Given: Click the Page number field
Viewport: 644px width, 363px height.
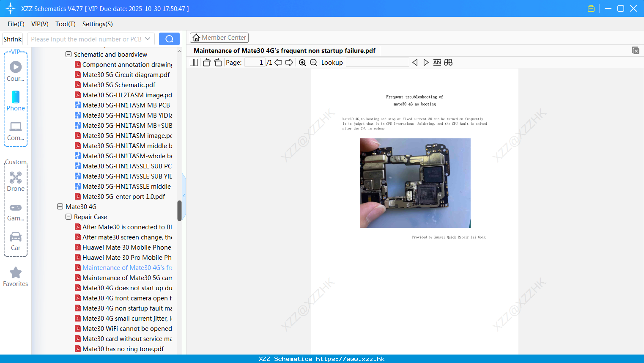Looking at the screenshot, I should [255, 62].
